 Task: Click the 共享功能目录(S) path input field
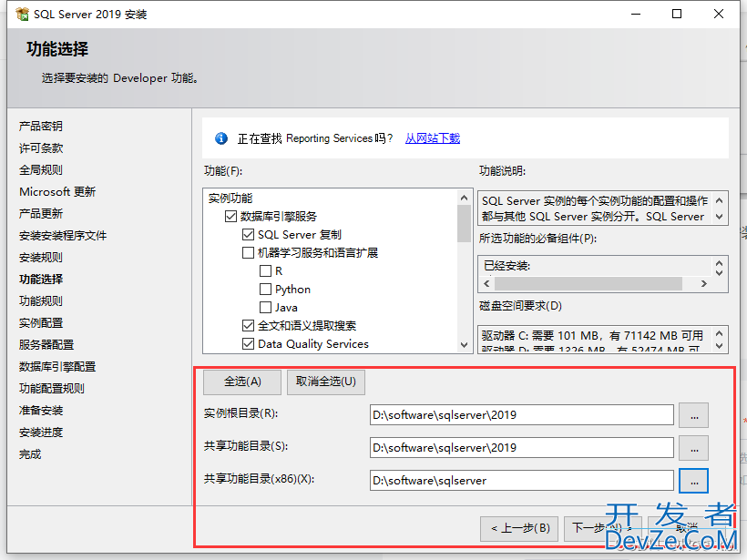tap(522, 448)
